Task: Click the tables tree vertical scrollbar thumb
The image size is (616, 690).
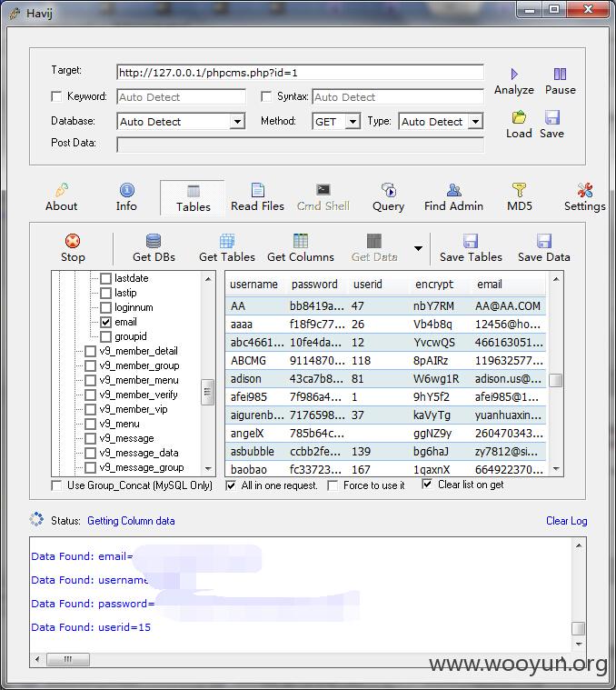Action: [x=207, y=392]
